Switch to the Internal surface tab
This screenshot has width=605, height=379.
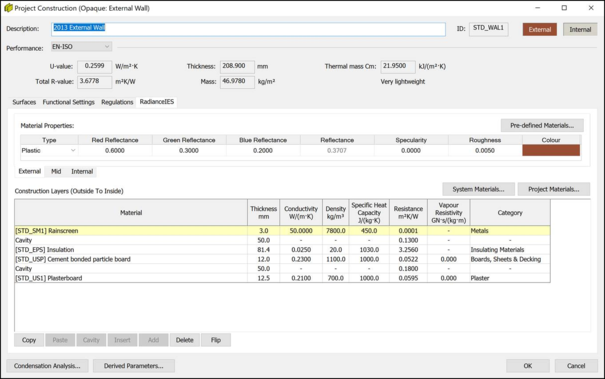click(x=82, y=171)
